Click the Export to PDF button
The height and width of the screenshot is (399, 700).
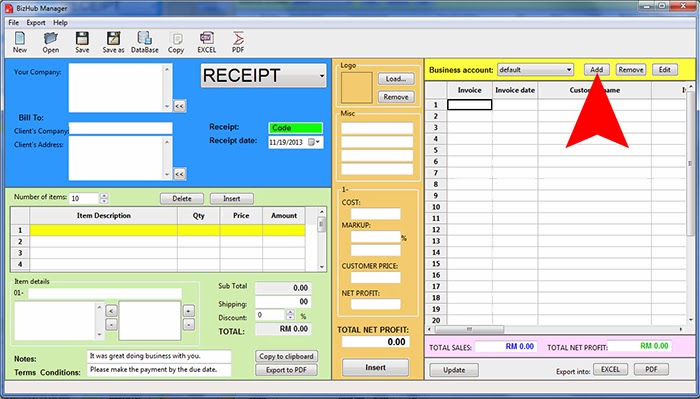[286, 370]
